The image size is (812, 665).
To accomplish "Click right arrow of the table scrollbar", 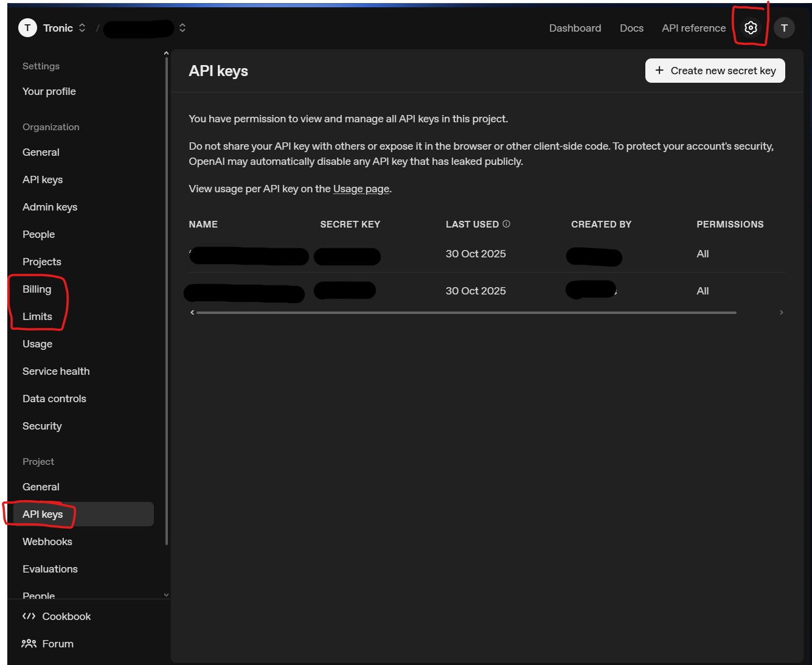I will 781,313.
